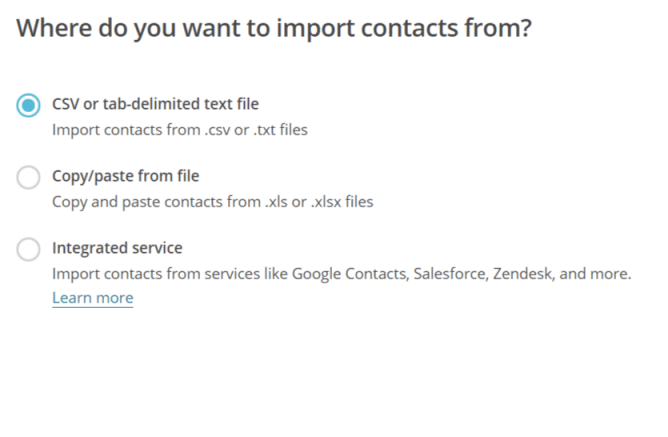Click "Copy and paste contacts" description line
Viewport: 668px width, 437px height.
(212, 201)
